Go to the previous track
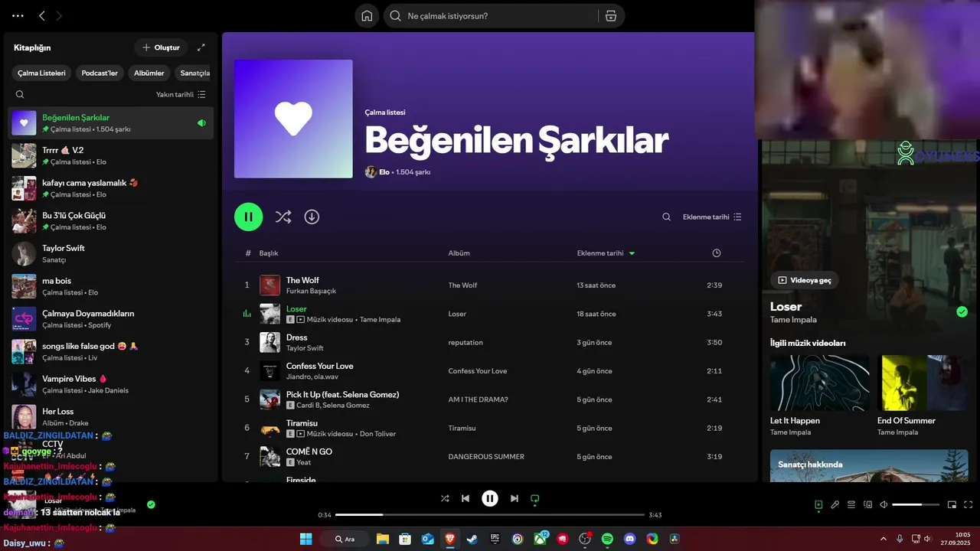The height and width of the screenshot is (551, 980). [465, 499]
